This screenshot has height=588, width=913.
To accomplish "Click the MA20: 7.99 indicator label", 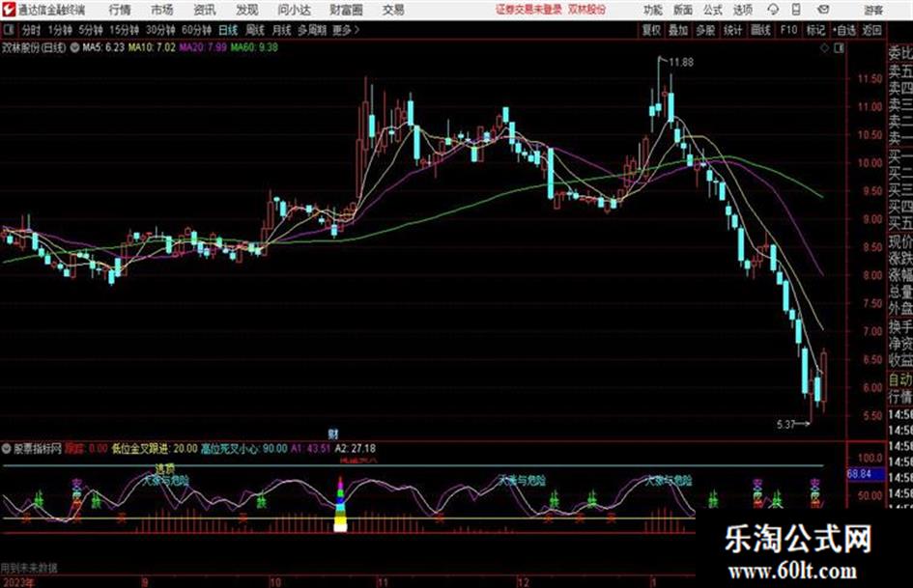I will pos(203,47).
